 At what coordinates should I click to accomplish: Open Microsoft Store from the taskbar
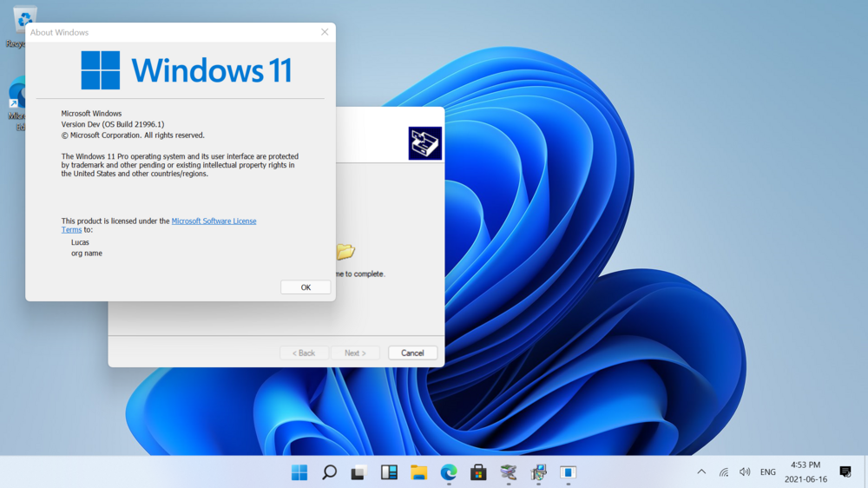[x=478, y=472]
